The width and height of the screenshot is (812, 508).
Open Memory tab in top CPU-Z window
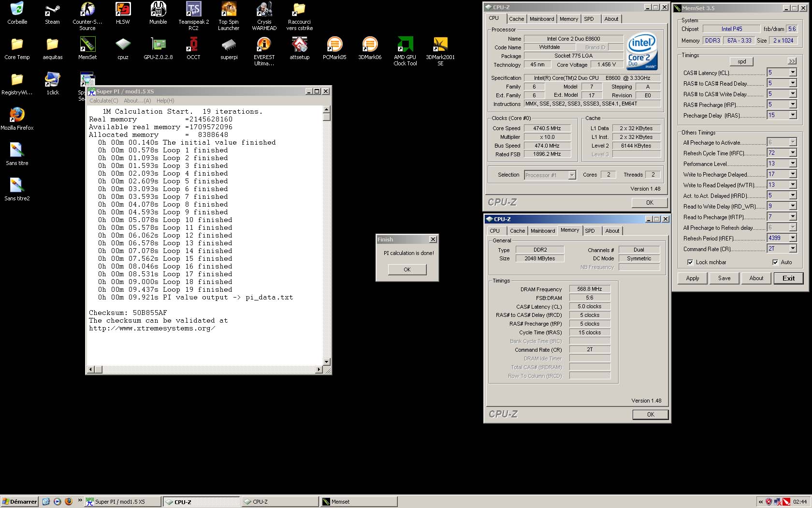pos(568,19)
